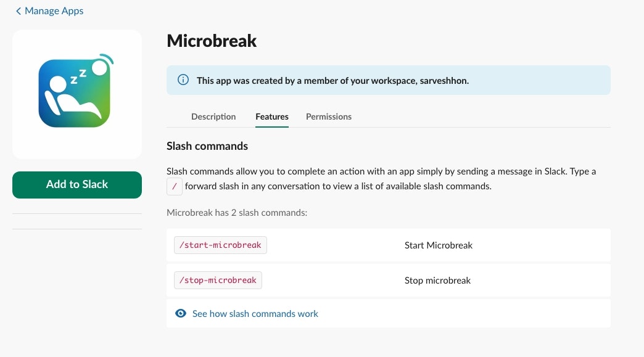This screenshot has width=644, height=357.
Task: Select the /stop-microbreak command badge
Action: (x=218, y=280)
